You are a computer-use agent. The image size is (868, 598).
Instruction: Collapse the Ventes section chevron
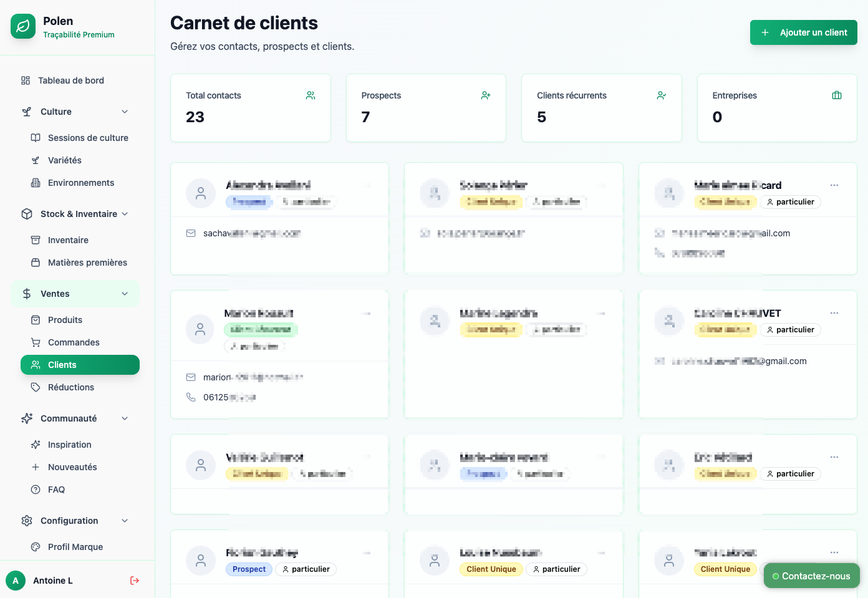(x=125, y=294)
